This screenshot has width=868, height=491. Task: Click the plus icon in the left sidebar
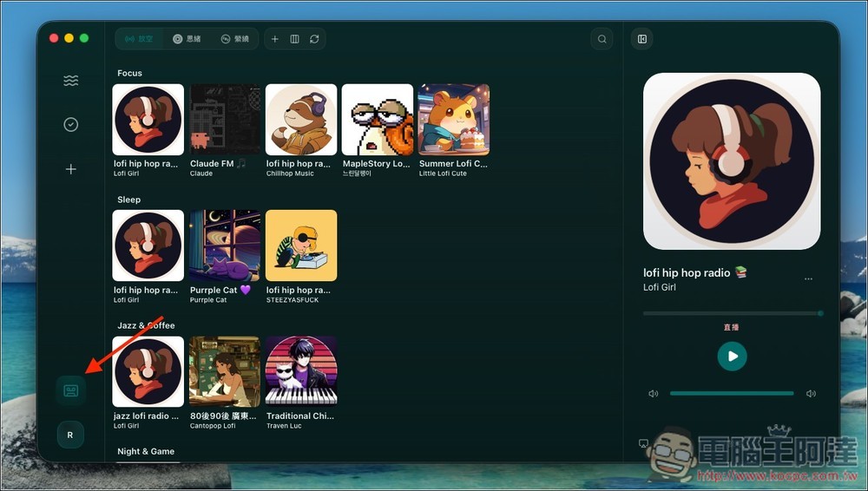pyautogui.click(x=71, y=169)
